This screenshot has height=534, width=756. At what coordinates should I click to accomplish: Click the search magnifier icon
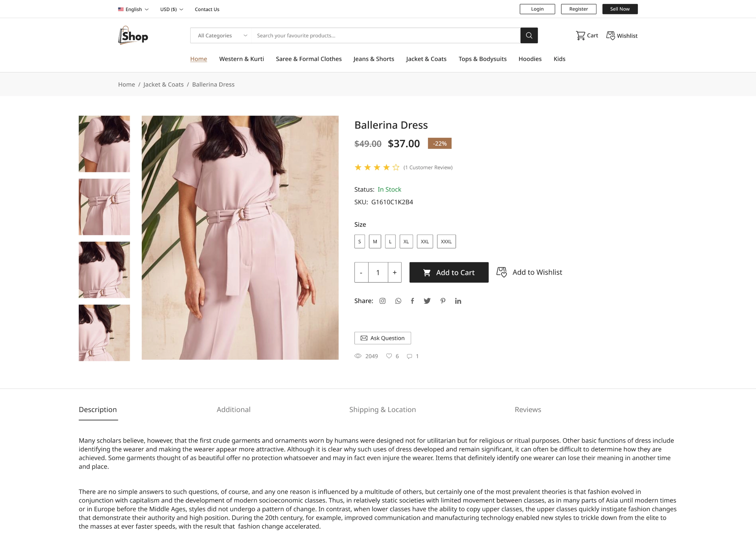pos(529,35)
